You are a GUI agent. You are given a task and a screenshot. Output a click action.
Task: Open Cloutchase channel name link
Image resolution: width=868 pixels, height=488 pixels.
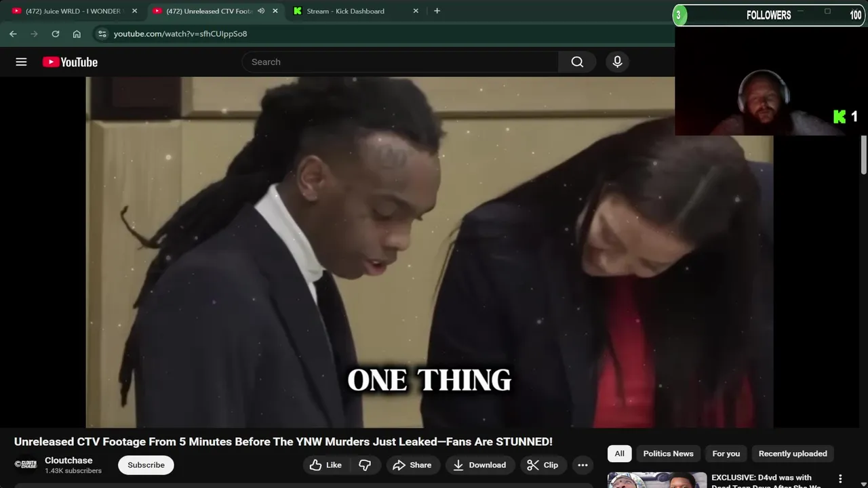68,460
